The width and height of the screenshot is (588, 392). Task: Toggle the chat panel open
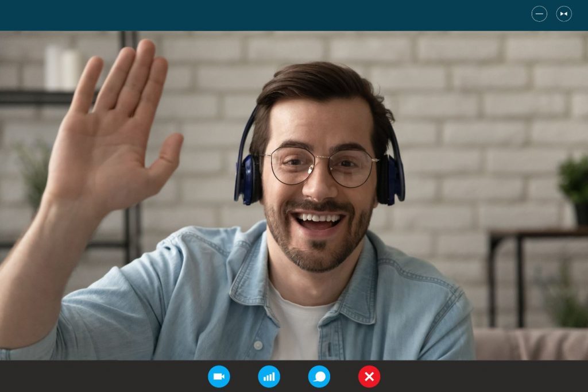pos(319,376)
